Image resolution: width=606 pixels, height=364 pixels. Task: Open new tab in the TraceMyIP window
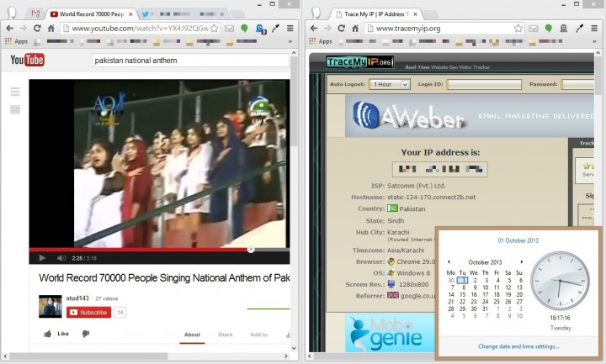coord(431,14)
